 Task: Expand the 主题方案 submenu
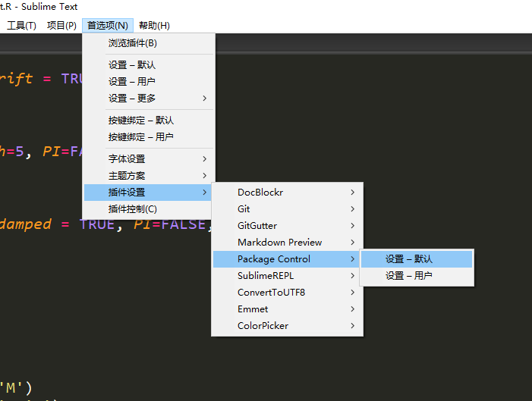tap(149, 176)
